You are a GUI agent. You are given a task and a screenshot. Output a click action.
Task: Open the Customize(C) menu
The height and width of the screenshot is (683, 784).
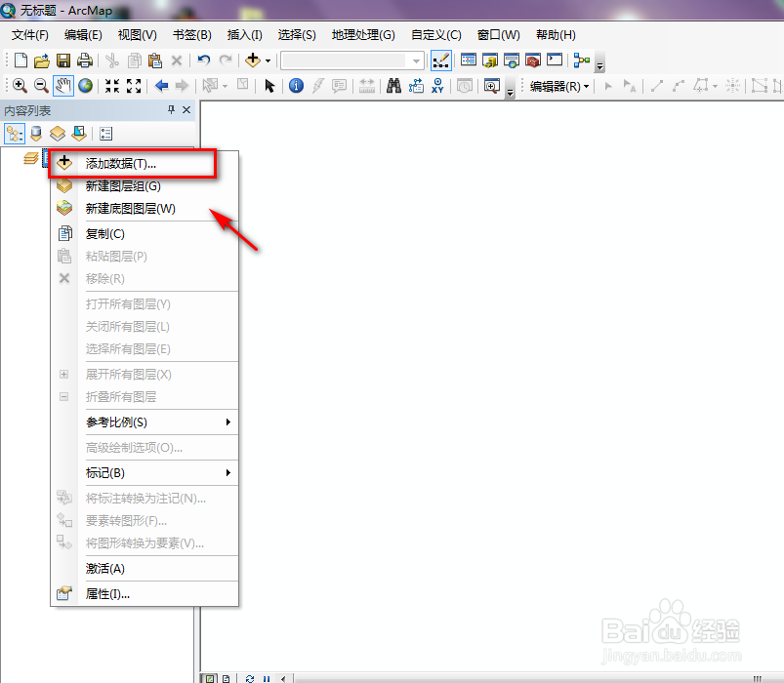pos(436,35)
